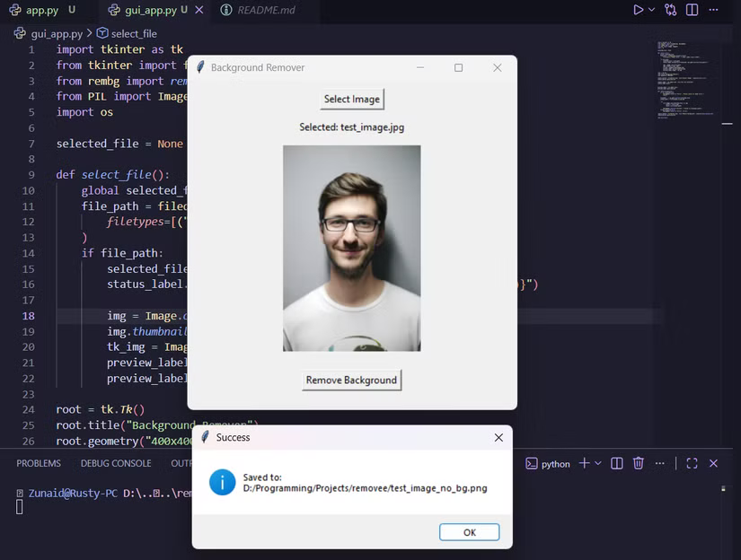Open the terminal overflow actions menu
The image size is (741, 560).
tap(659, 463)
